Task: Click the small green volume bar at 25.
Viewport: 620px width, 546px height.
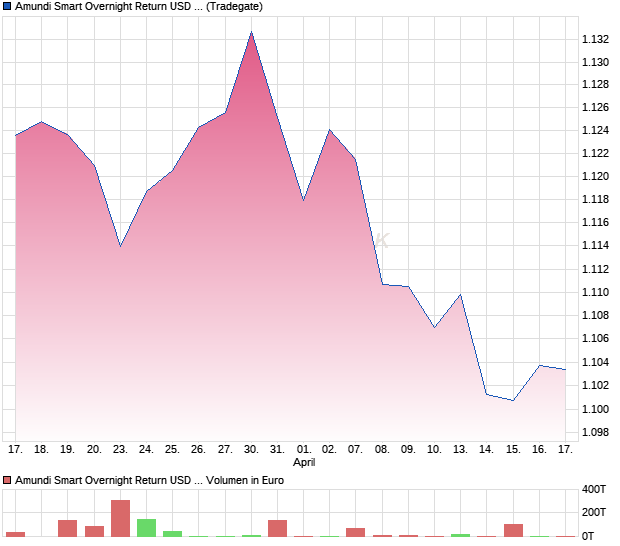Action: click(172, 534)
